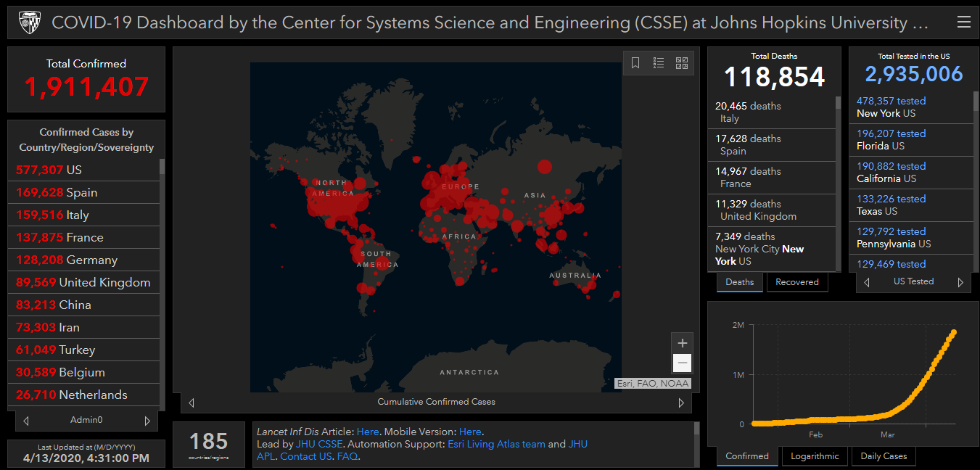
Task: Click the Last Updated timestamp 4/13/2020
Action: tap(86, 458)
